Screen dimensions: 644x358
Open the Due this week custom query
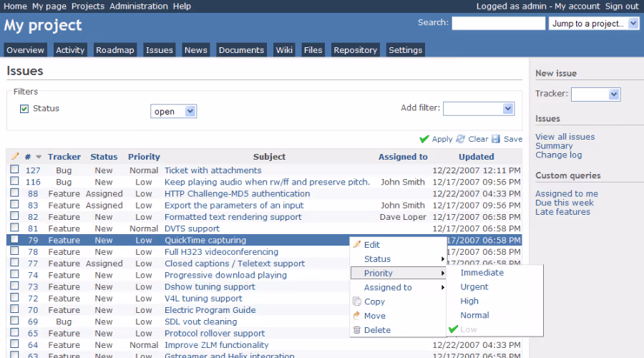tap(565, 203)
